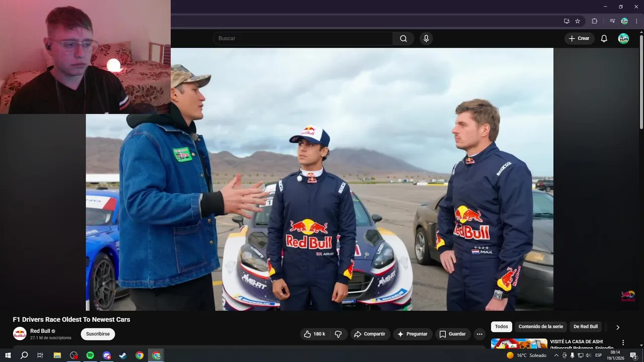Select the Todos chip
Screen dimensions: 644x362
502,327
